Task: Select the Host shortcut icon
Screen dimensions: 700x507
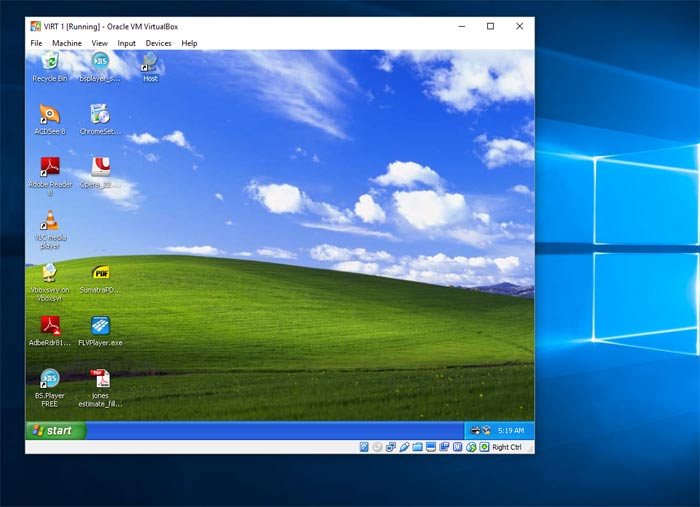Action: pyautogui.click(x=150, y=65)
